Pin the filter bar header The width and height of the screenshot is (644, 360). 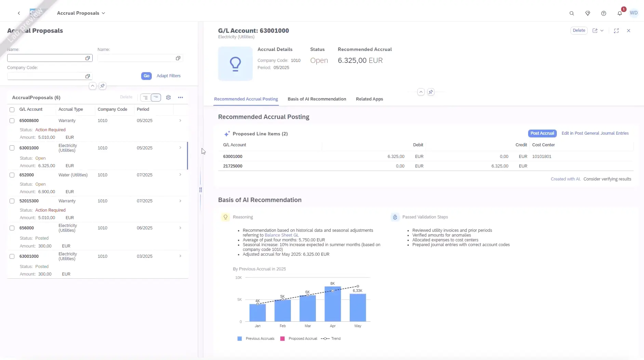[x=103, y=86]
